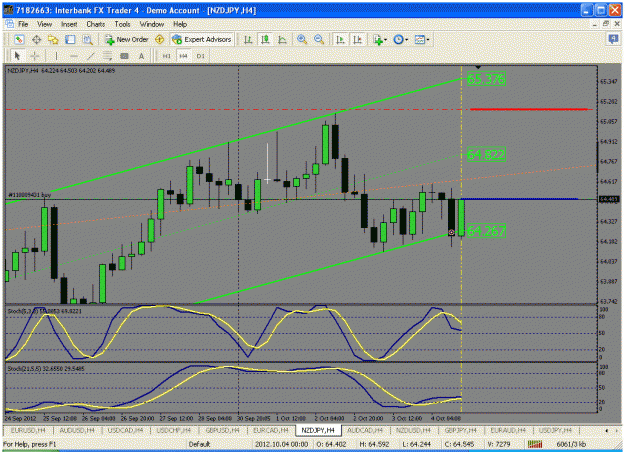Open the Templates icon
Image resolution: width=625 pixels, height=452 pixels.
coord(419,39)
